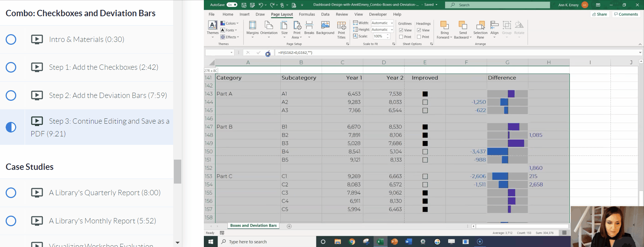Click the Ann K. Emery account avatar

(x=585, y=5)
